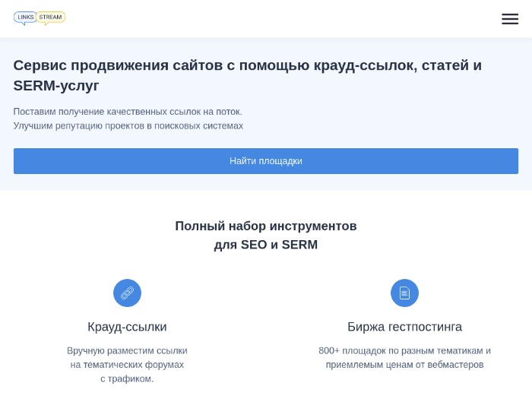Click description Вручную разместим ссылки
This screenshot has height=399, width=532.
click(x=127, y=350)
